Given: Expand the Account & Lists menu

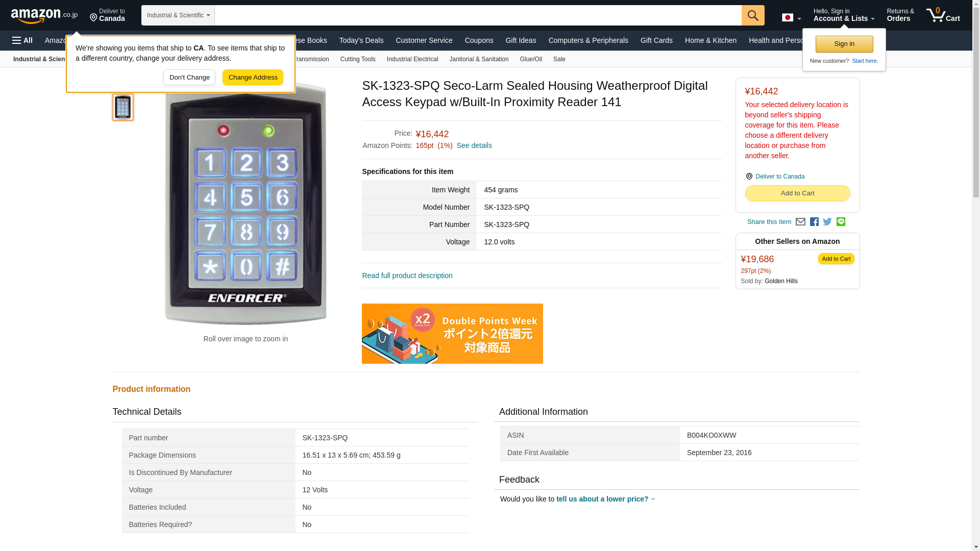Looking at the screenshot, I should pos(844,15).
